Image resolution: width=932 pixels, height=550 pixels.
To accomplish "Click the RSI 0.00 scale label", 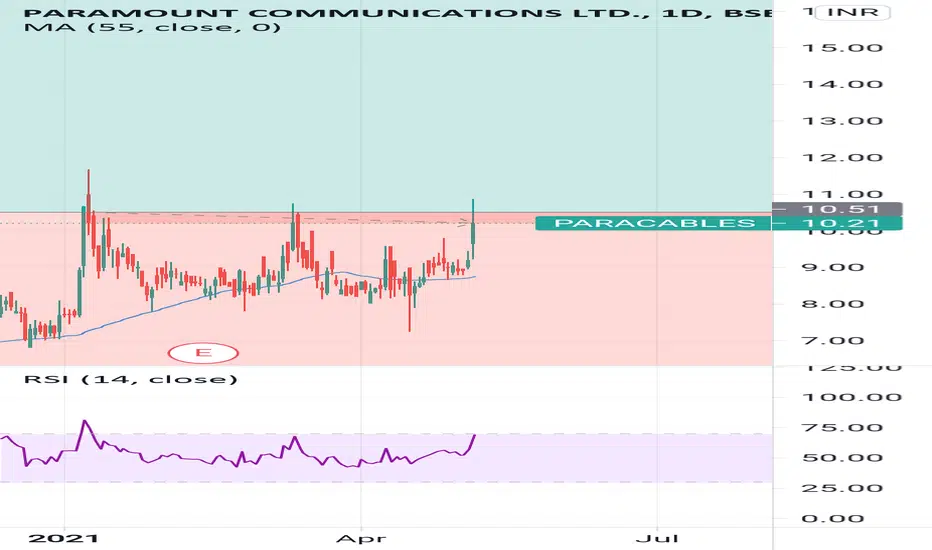I will pos(832,518).
